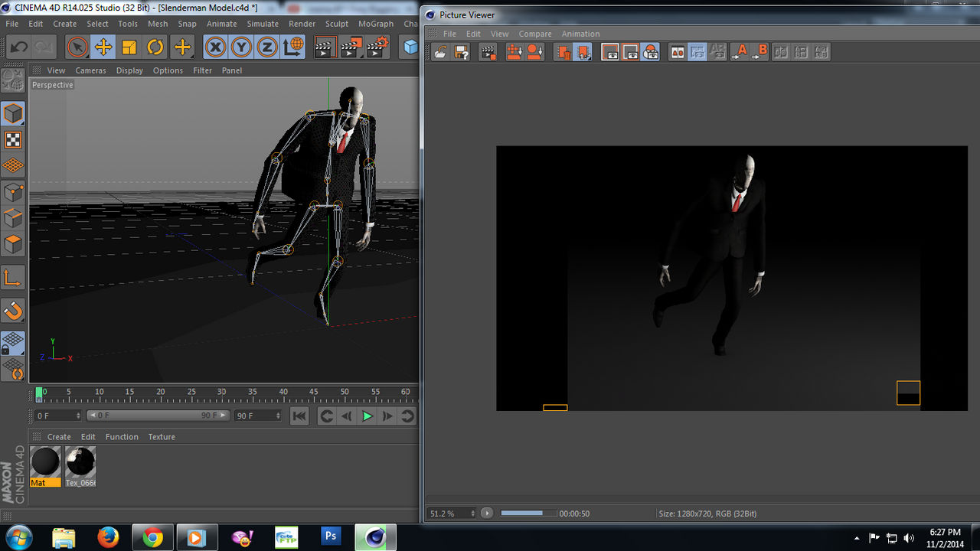Click the play button beside zoom percentage
Viewport: 980px width, 551px height.
487,514
